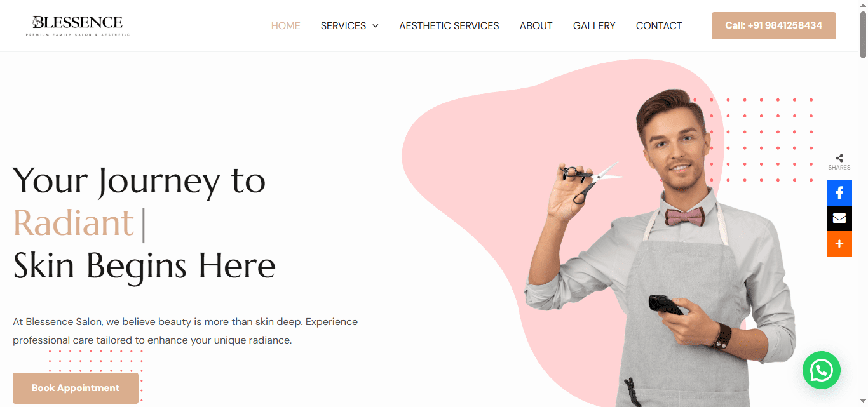Viewport: 868px width, 407px height.
Task: Open the About page
Action: pos(536,26)
